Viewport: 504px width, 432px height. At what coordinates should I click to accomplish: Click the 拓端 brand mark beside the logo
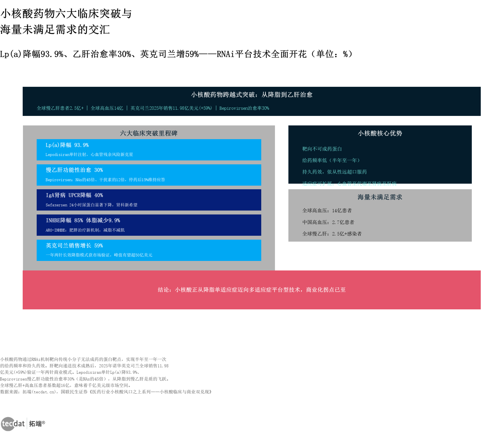[x=37, y=424]
